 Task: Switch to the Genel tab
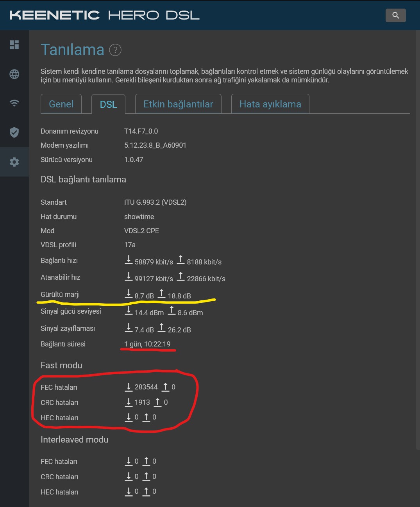tap(61, 104)
